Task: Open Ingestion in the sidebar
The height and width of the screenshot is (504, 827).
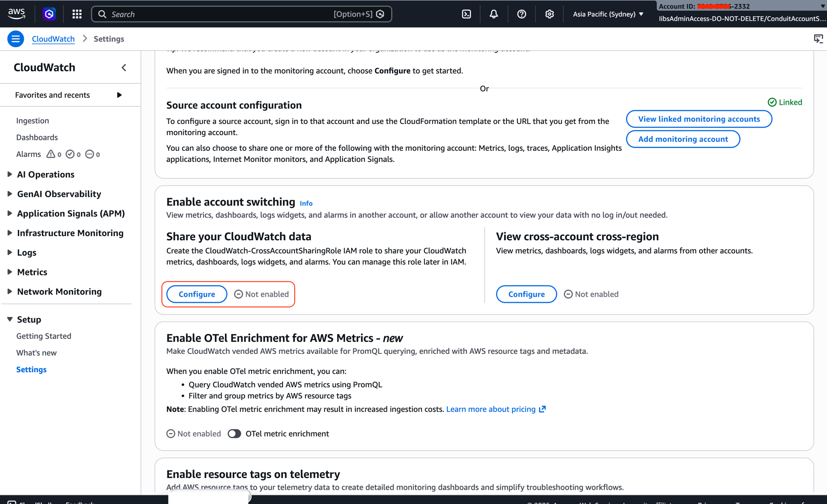Action: [33, 121]
